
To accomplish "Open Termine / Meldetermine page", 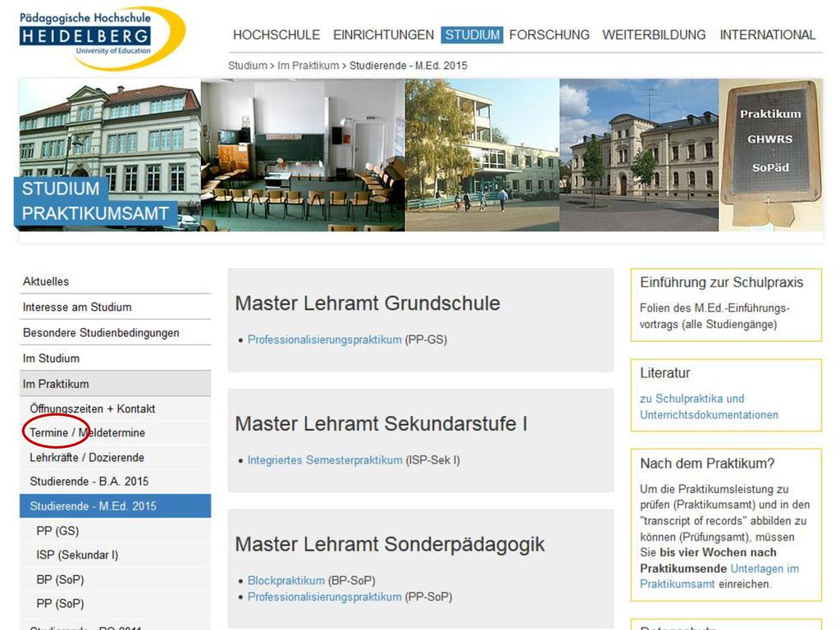I will [115, 433].
